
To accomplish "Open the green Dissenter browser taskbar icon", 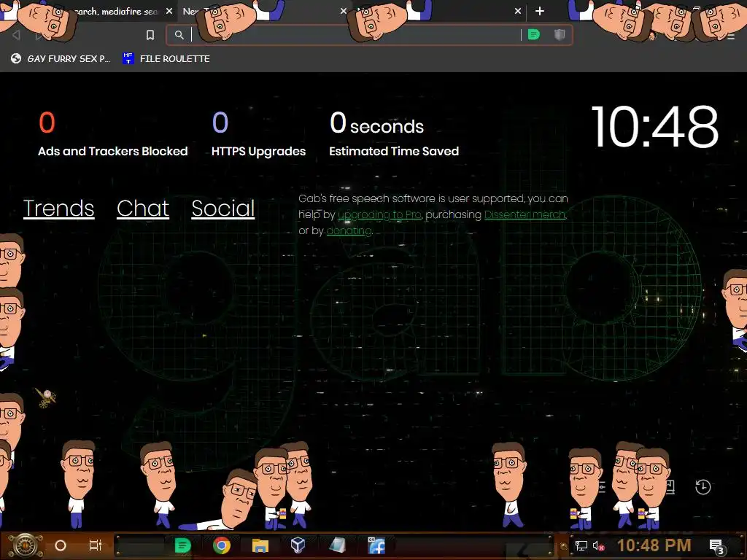I will (x=182, y=545).
